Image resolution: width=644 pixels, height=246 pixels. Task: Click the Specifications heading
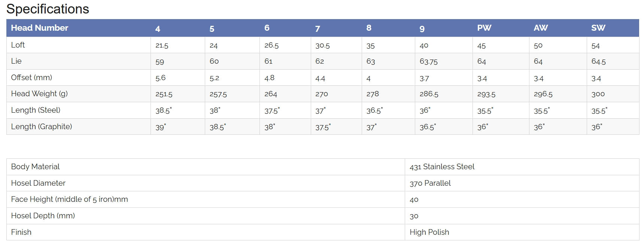[x=48, y=9]
